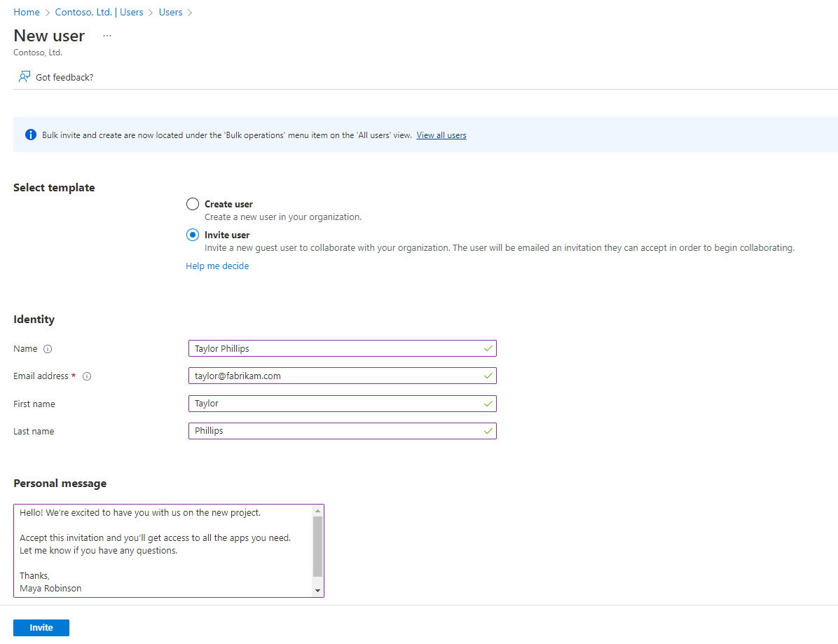Click the Contoso, Ltd. subtitle text
Viewport: 838px width, 644px height.
(38, 53)
